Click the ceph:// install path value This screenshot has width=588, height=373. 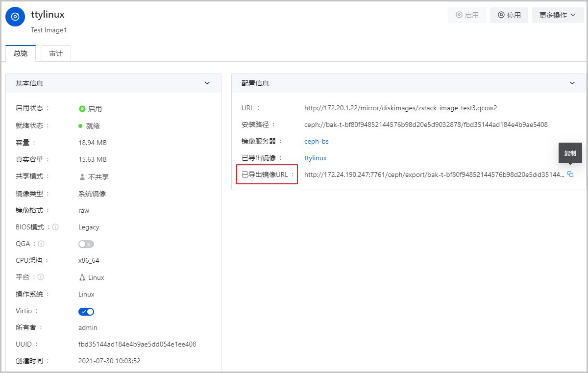click(x=426, y=124)
